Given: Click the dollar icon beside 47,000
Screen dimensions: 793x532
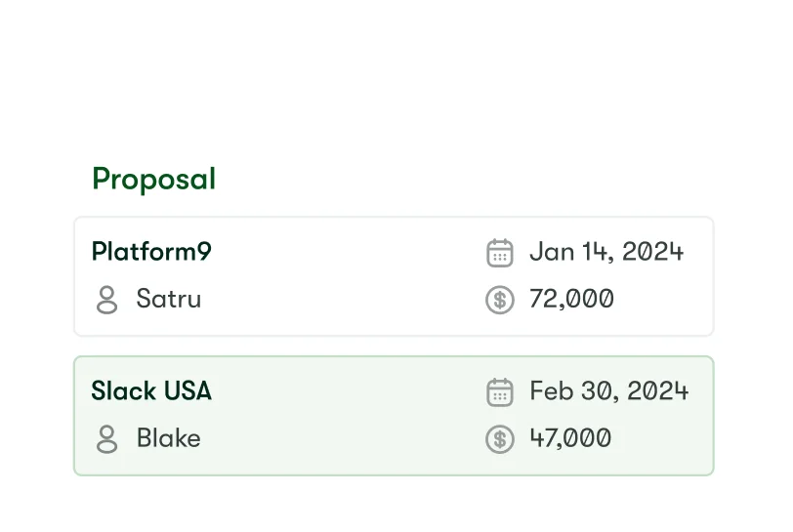Looking at the screenshot, I should [499, 439].
